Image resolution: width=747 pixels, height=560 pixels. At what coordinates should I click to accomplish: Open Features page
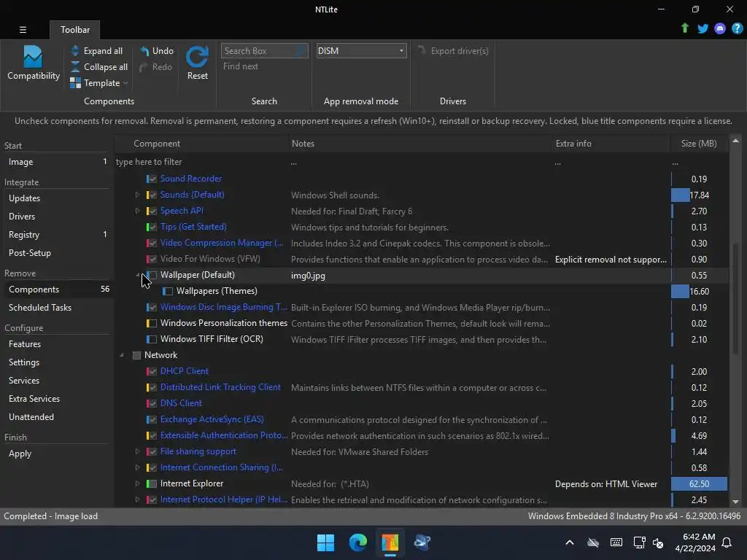pos(57,344)
